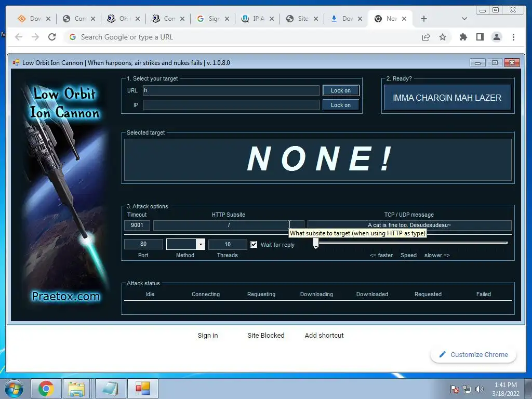532x399 pixels.
Task: Click the HTTP Subsite field
Action: (229, 225)
